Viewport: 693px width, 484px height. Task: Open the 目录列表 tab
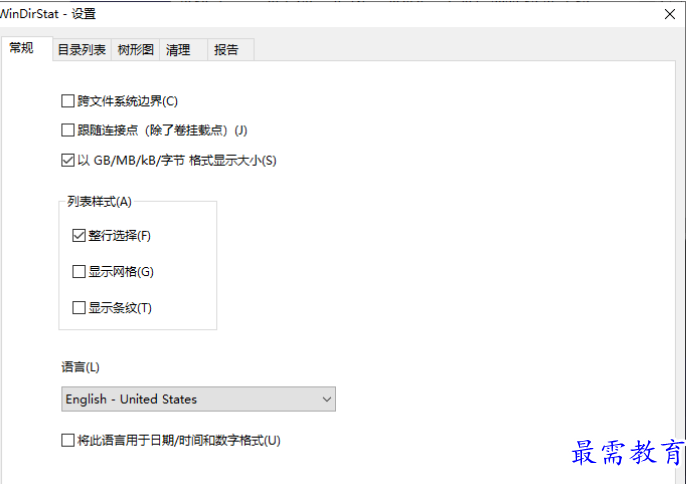82,50
